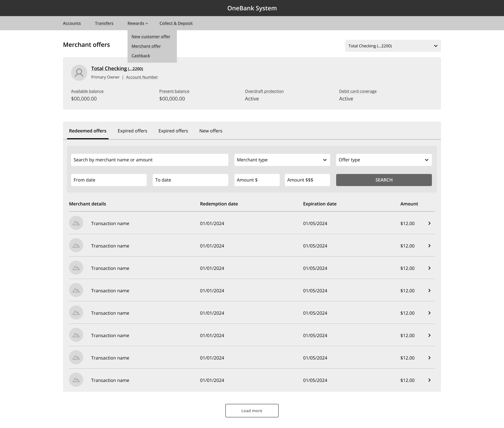This screenshot has height=428, width=504.
Task: Open details via chevron on first transaction row
Action: coord(429,223)
